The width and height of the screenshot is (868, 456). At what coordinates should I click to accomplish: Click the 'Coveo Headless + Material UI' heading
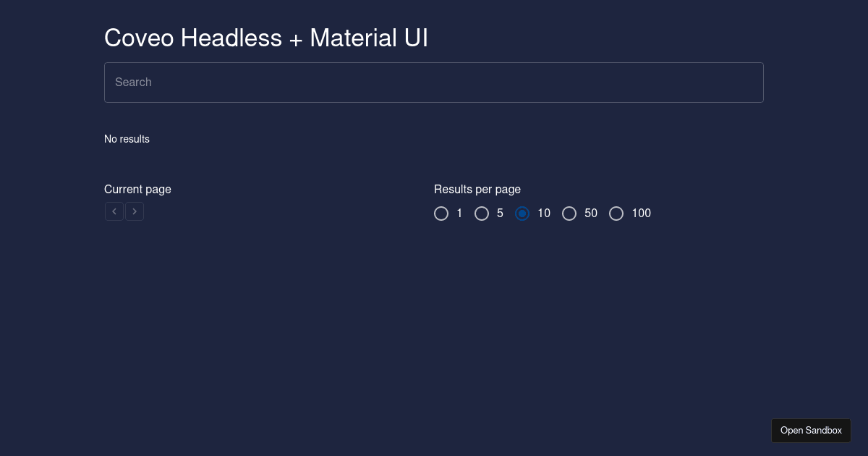click(266, 38)
